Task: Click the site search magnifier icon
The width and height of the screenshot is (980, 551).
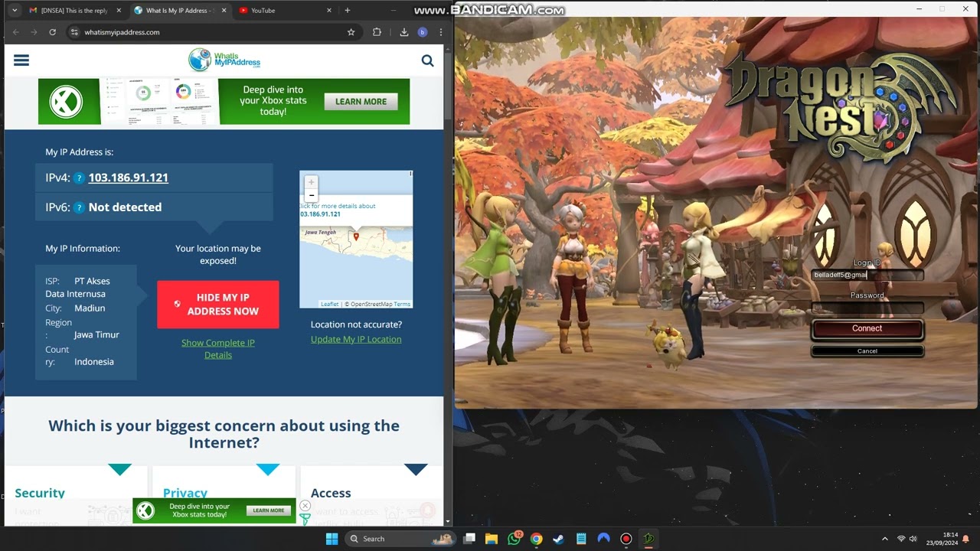Action: tap(427, 60)
